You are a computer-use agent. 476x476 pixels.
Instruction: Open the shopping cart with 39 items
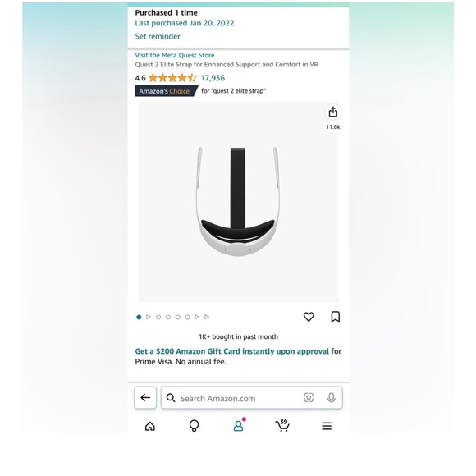pyautogui.click(x=282, y=425)
